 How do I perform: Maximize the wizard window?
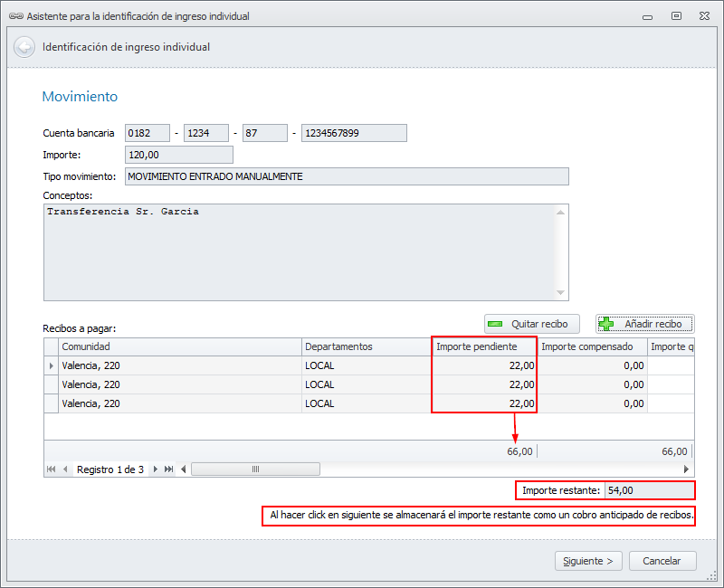coord(676,16)
